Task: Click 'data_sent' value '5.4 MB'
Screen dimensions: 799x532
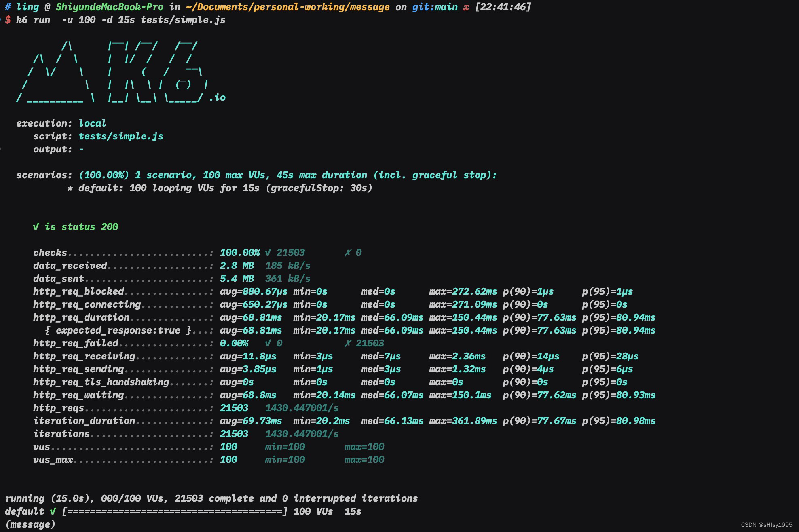Action: 237,279
